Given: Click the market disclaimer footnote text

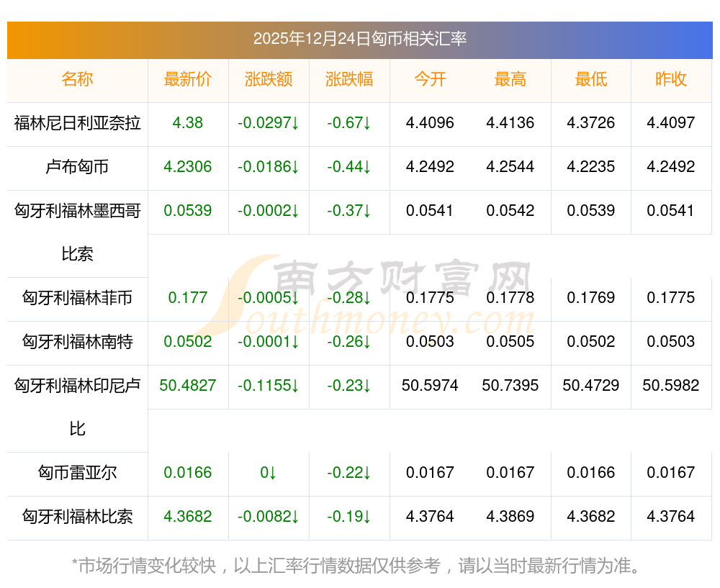Looking at the screenshot, I should click(x=356, y=566).
